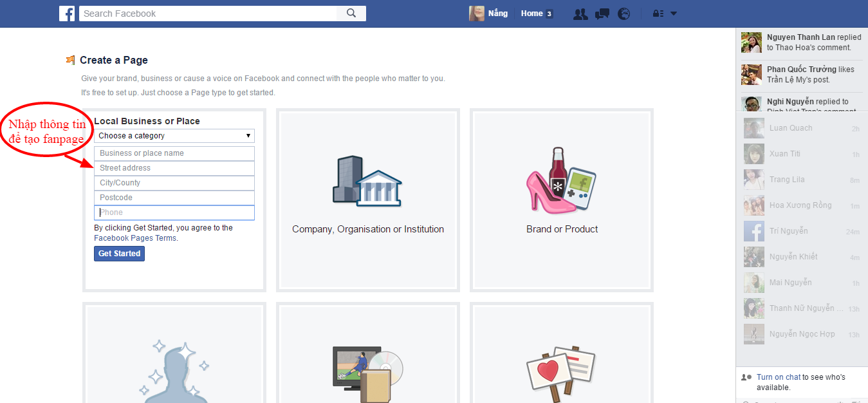Select the Entertainment category icon
Image resolution: width=868 pixels, height=403 pixels.
(367, 375)
